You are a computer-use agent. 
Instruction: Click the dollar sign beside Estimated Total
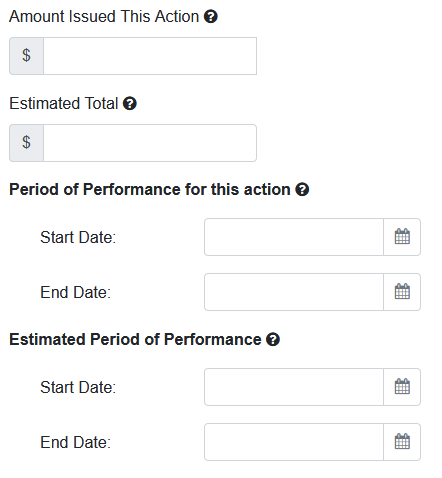pos(26,142)
